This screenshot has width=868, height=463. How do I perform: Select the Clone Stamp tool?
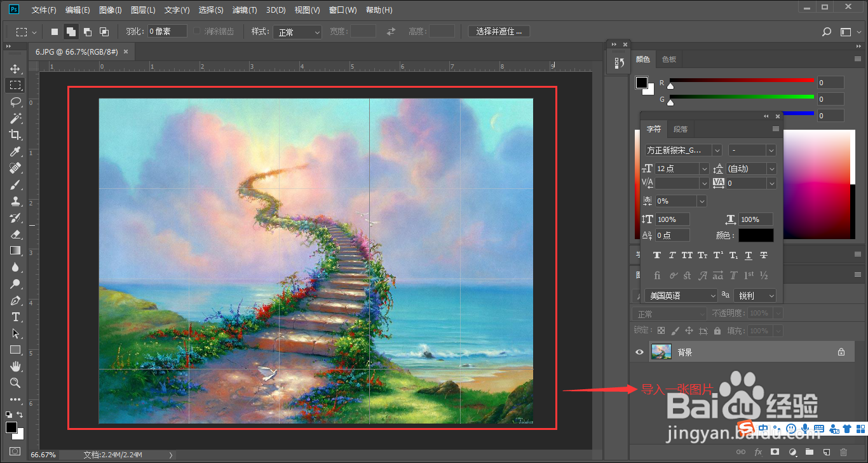click(15, 201)
